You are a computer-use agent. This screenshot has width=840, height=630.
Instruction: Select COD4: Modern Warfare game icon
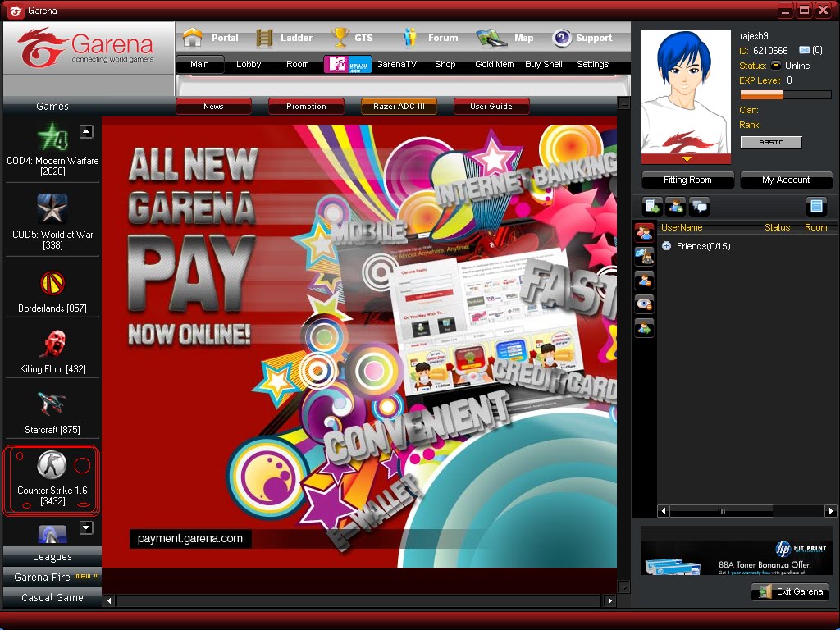coord(52,136)
